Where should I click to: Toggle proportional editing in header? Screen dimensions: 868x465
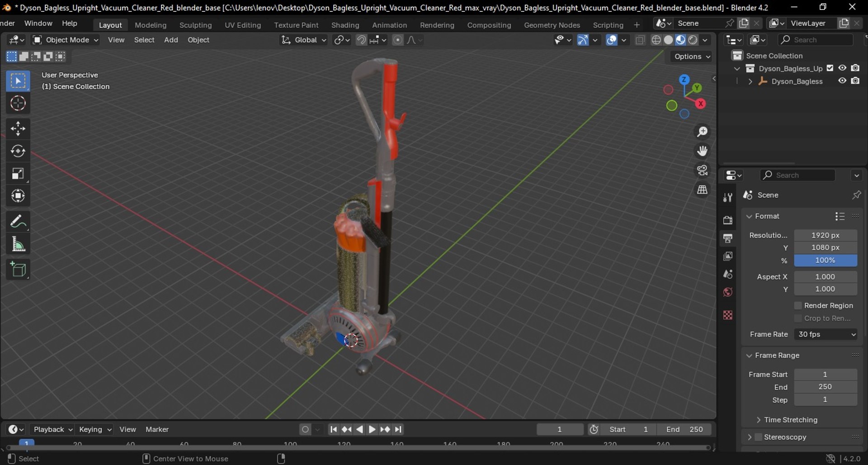(x=397, y=40)
